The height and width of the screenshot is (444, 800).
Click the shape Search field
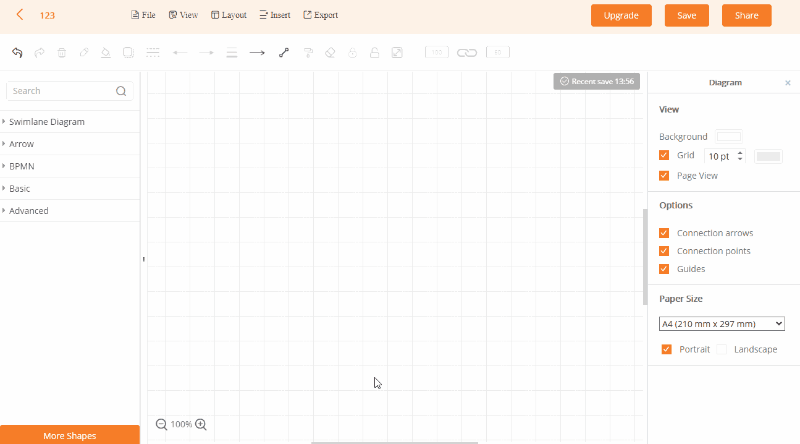coord(70,91)
